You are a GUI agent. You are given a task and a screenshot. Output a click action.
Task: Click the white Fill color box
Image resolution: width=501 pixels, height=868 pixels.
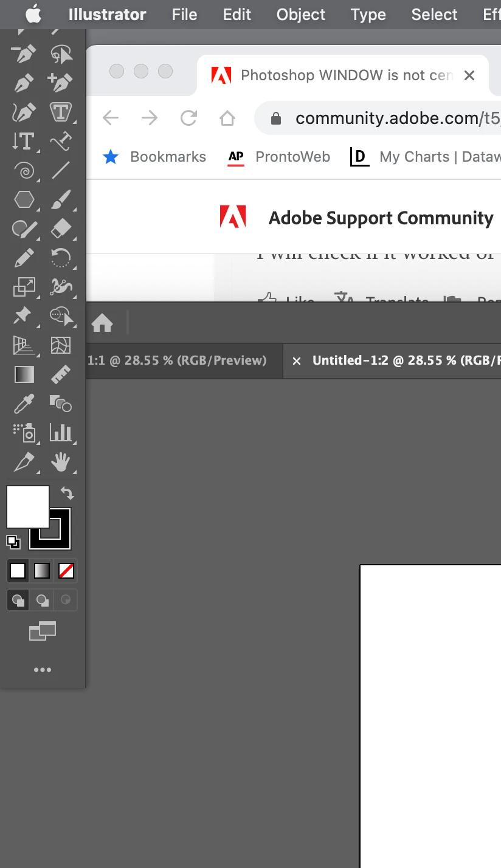(x=27, y=506)
